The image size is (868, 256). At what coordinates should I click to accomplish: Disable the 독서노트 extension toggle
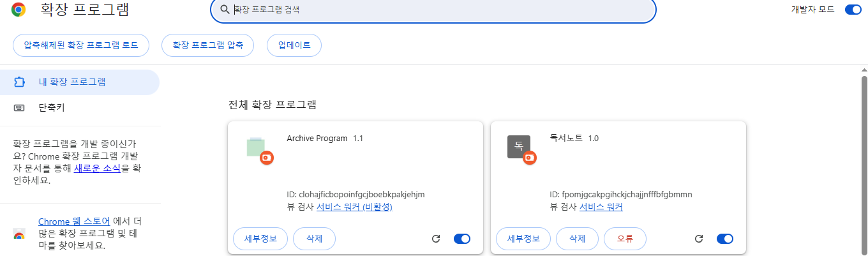pos(725,239)
